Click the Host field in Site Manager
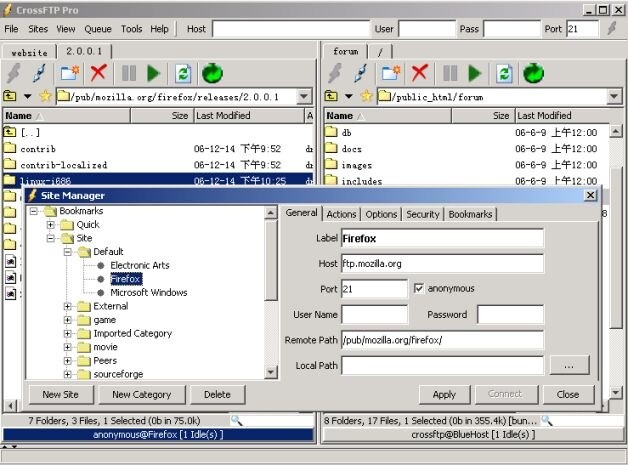This screenshot has height=465, width=628. point(442,264)
